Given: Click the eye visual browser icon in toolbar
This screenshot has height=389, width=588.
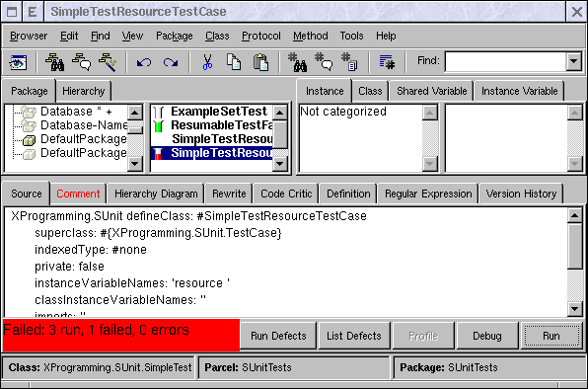Looking at the screenshot, I should click(x=18, y=62).
